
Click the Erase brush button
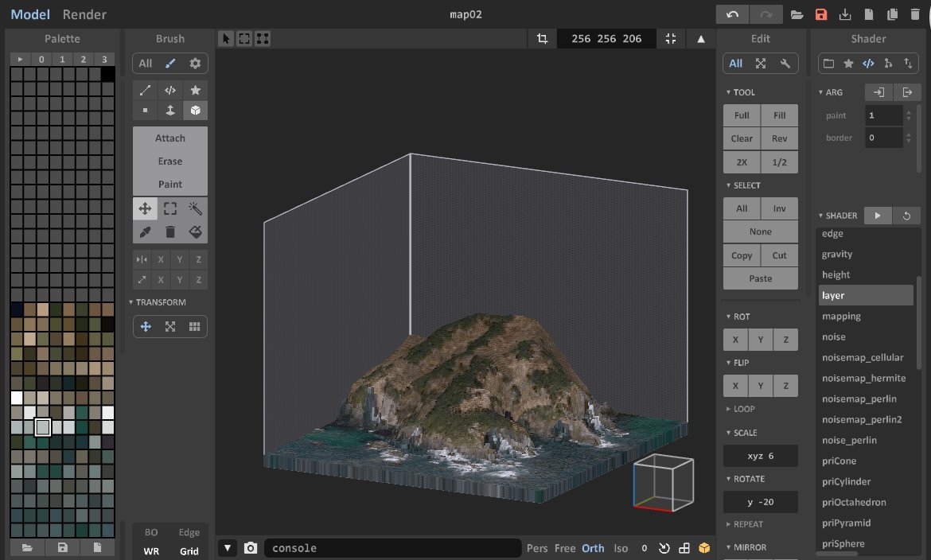pos(169,161)
